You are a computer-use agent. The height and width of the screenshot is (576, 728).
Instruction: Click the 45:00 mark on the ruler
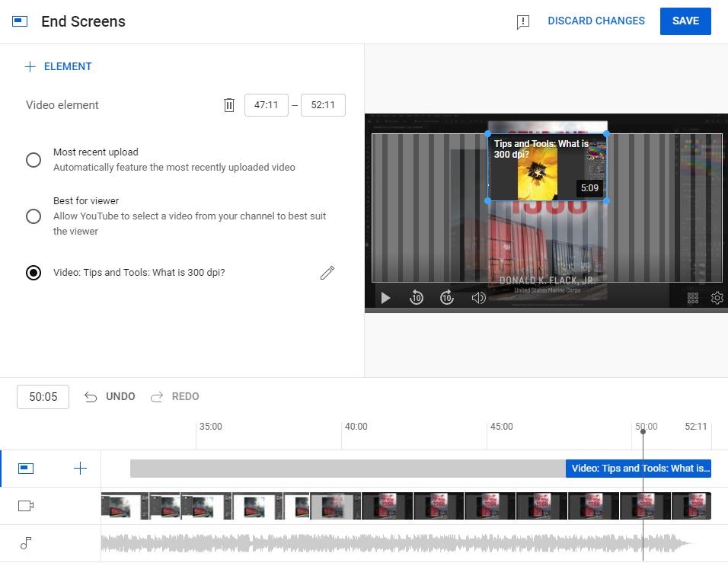pyautogui.click(x=501, y=427)
